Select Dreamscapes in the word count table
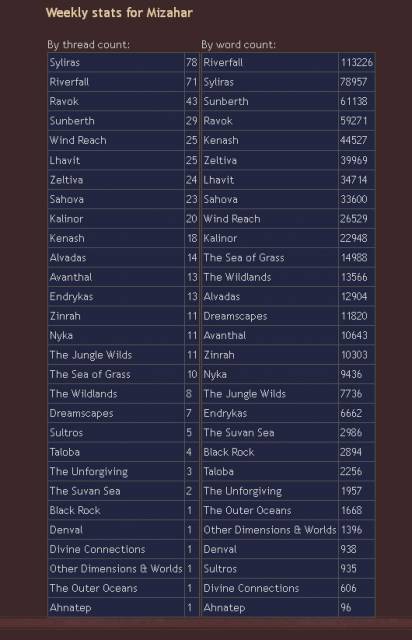412x640 pixels. [x=235, y=316]
